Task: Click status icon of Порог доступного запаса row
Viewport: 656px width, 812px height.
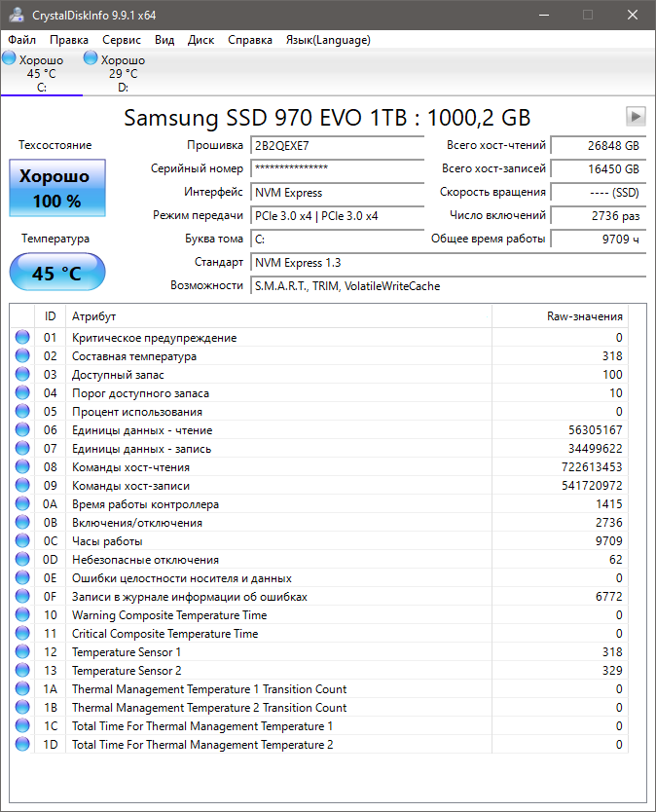Action: tap(22, 392)
